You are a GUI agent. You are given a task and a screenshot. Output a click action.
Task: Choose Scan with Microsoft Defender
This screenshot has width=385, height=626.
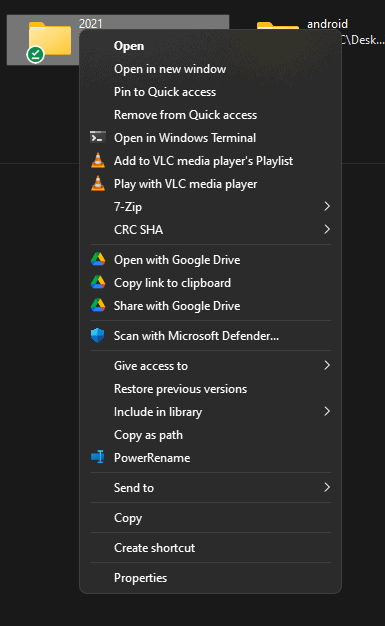pyautogui.click(x=210, y=336)
